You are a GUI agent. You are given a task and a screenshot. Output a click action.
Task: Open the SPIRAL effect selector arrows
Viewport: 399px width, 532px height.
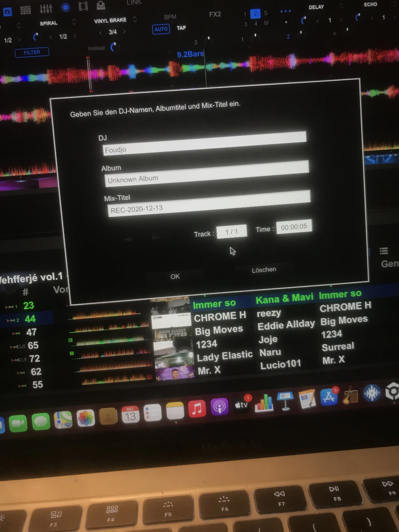tap(74, 22)
